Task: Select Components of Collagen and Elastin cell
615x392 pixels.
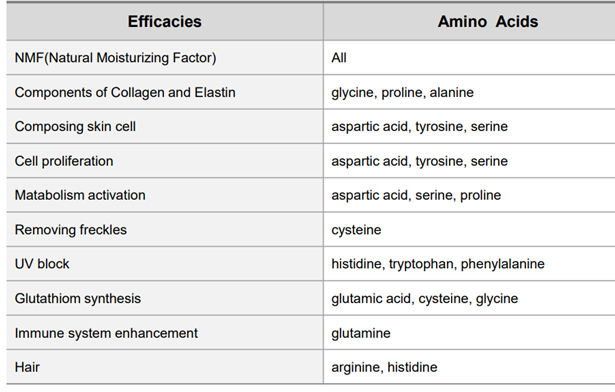Action: (165, 92)
